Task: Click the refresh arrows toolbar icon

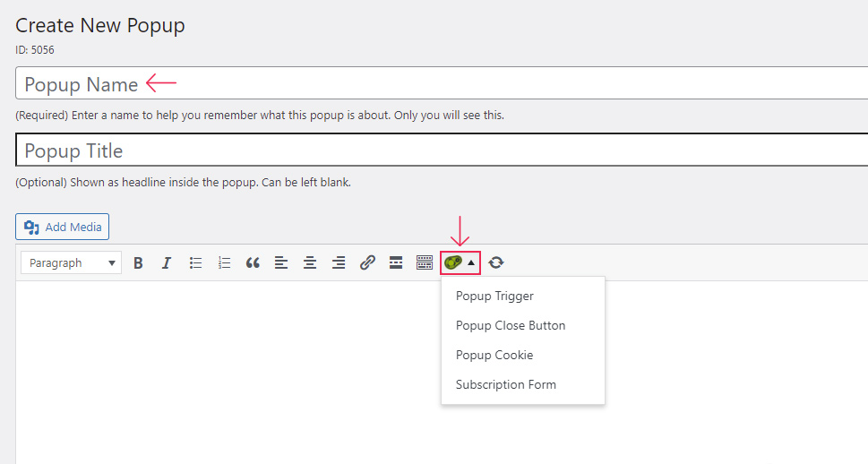Action: point(496,262)
